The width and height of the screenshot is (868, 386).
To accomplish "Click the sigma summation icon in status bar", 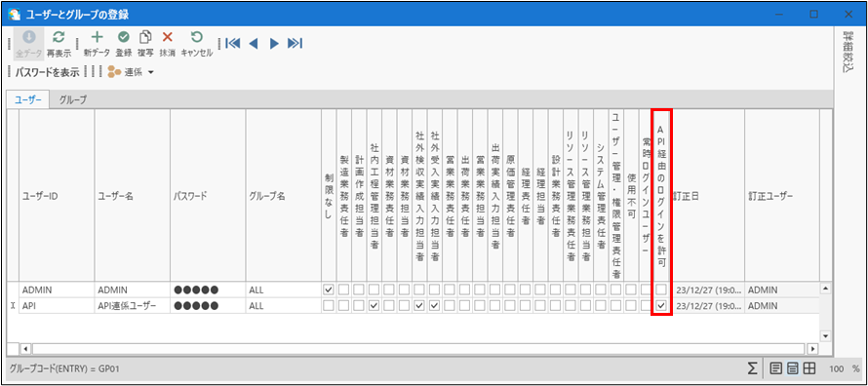I will tap(752, 367).
